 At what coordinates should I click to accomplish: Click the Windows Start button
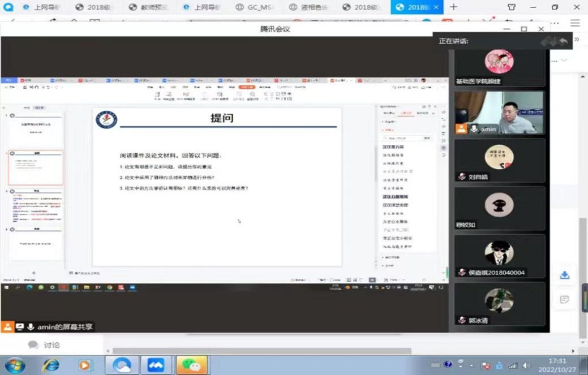click(14, 365)
